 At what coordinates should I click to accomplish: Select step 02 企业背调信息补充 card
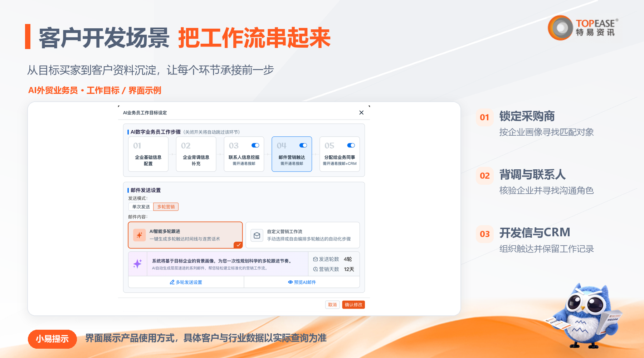pos(196,154)
